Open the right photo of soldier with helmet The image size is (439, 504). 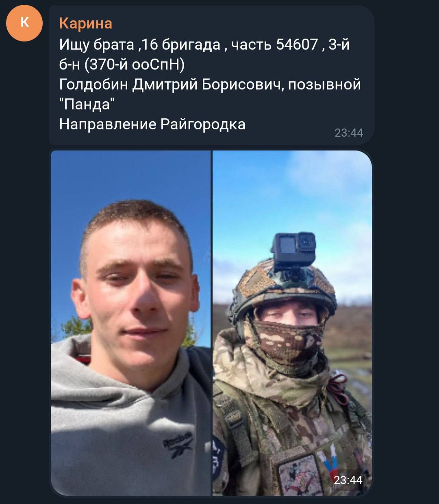tap(292, 323)
